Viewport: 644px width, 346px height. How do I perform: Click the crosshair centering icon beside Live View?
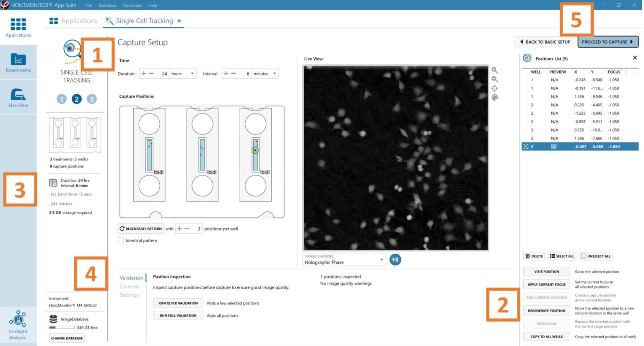click(495, 88)
